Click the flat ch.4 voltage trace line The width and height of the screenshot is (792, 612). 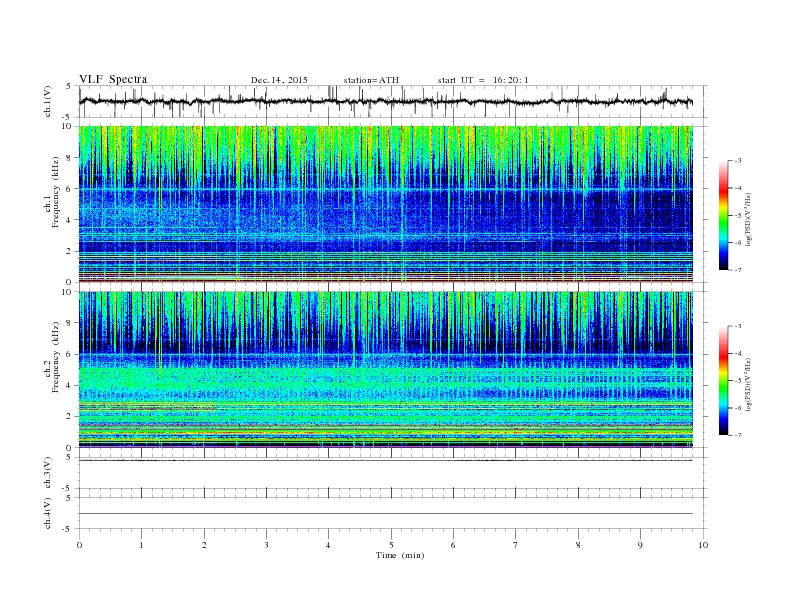coord(386,514)
